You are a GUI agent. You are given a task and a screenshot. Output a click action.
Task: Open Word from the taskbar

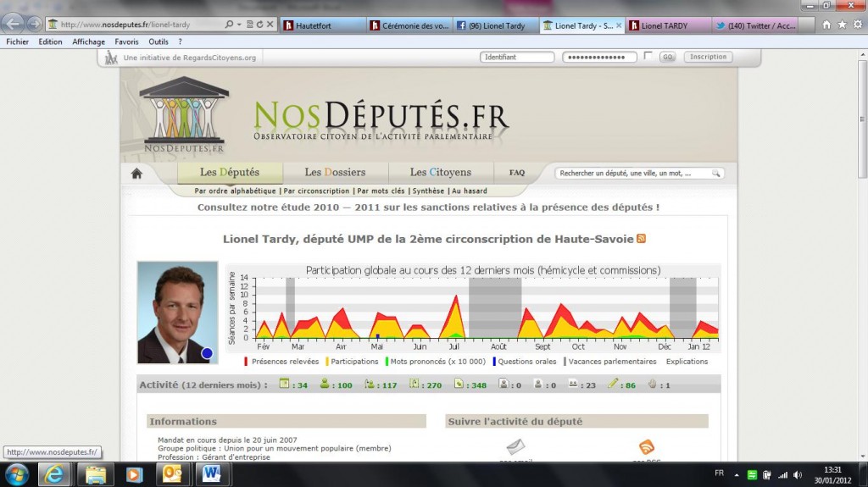(211, 475)
